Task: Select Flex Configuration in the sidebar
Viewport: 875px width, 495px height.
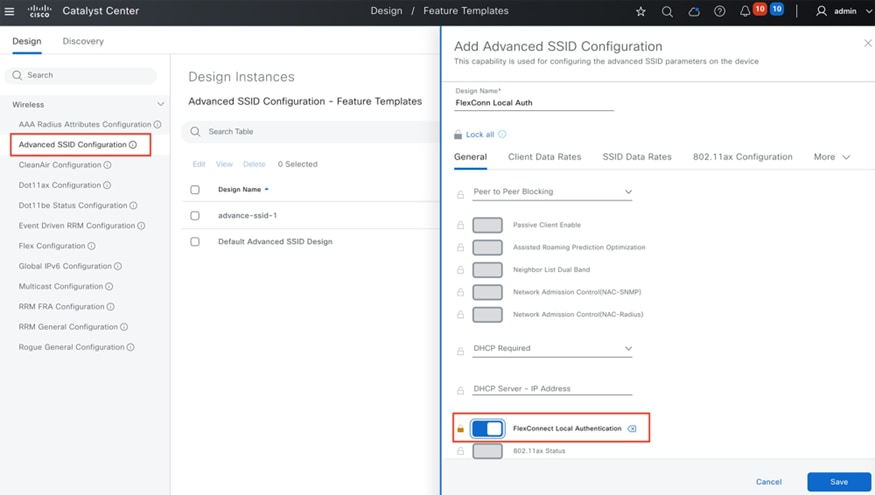Action: pos(52,246)
